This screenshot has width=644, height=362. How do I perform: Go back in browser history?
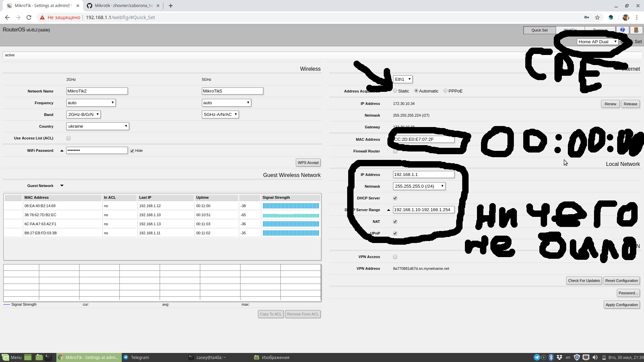(7, 17)
